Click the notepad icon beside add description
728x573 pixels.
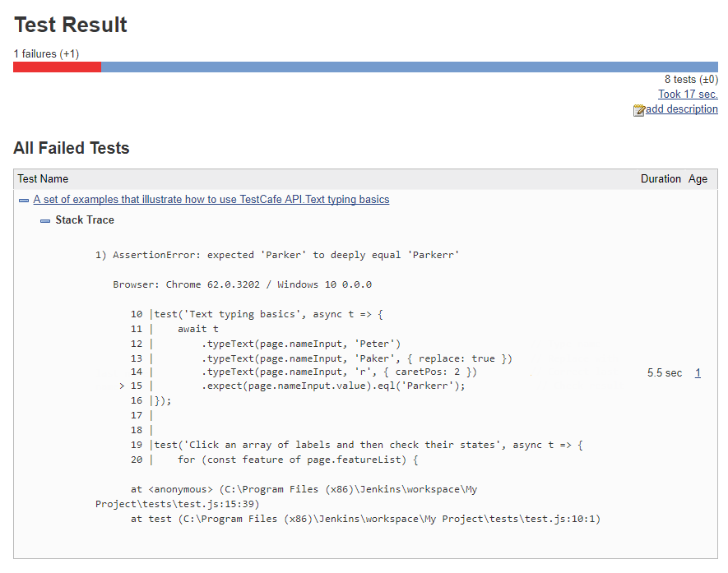point(639,110)
